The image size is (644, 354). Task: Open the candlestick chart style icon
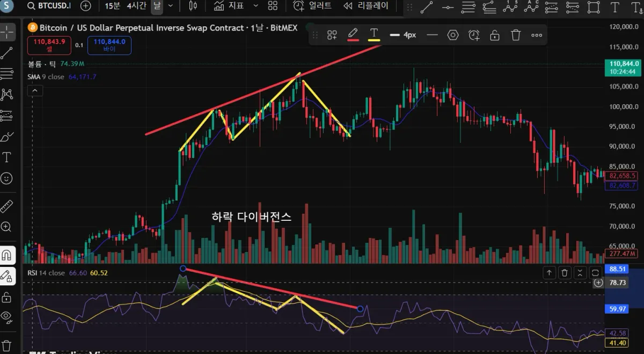click(193, 6)
